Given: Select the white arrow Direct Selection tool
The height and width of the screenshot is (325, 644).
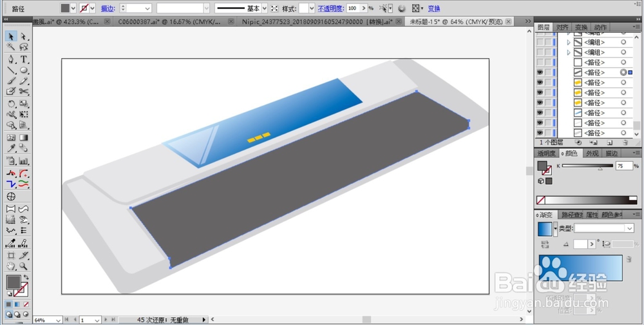Looking at the screenshot, I should (x=23, y=37).
